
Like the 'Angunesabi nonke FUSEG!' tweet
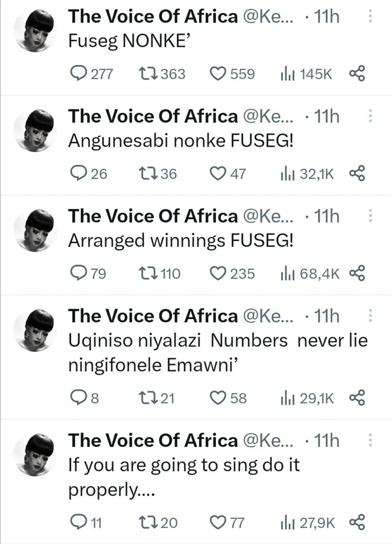tap(218, 173)
